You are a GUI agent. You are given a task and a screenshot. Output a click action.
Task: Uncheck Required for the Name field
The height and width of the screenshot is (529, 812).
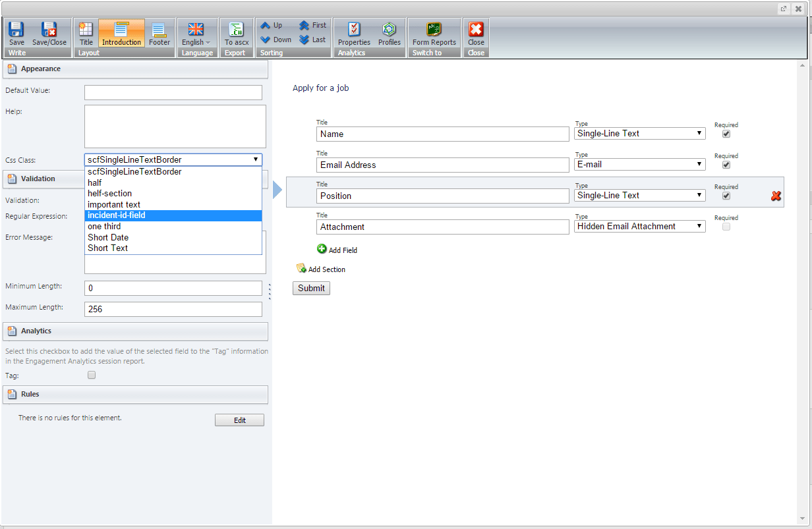click(726, 134)
